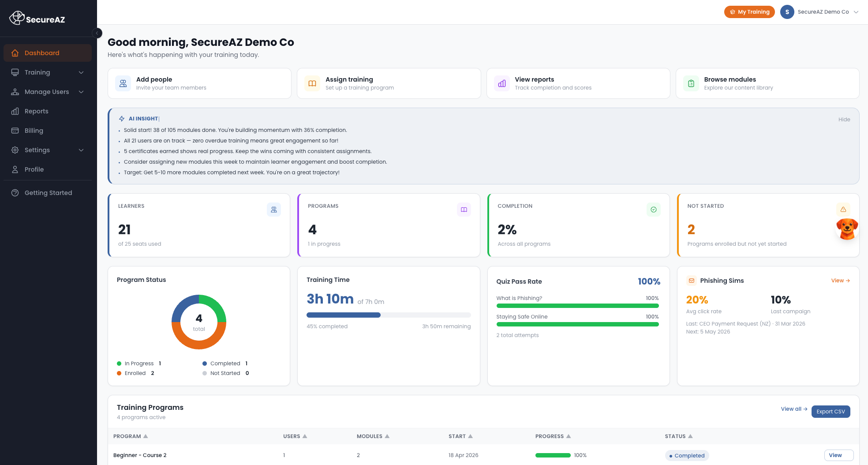This screenshot has height=465, width=868.
Task: Open Reports page from sidebar
Action: click(48, 111)
